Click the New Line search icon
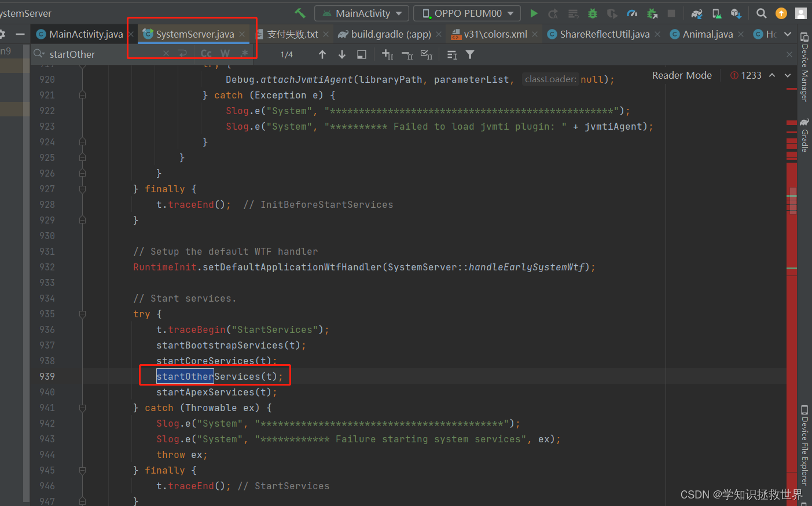 [182, 54]
